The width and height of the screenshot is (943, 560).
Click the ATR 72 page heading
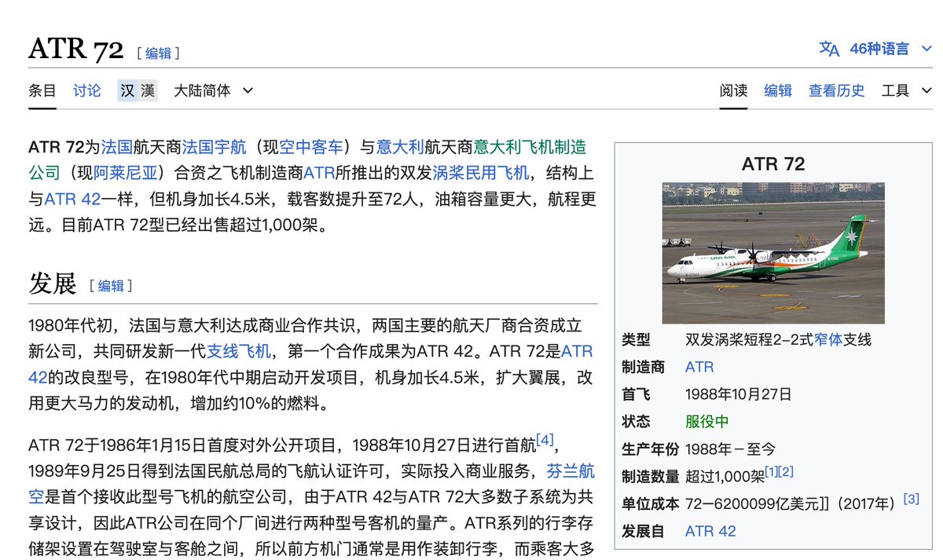(75, 49)
